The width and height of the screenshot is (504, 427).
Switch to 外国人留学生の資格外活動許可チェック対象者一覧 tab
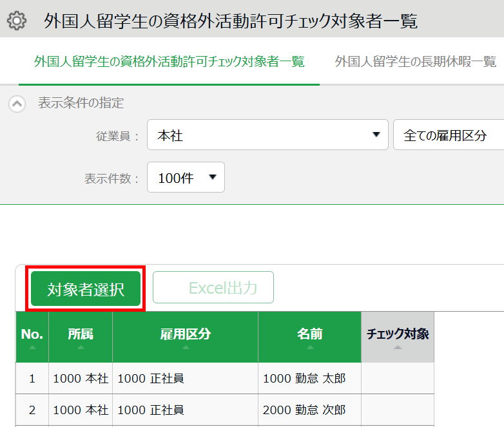(x=169, y=61)
